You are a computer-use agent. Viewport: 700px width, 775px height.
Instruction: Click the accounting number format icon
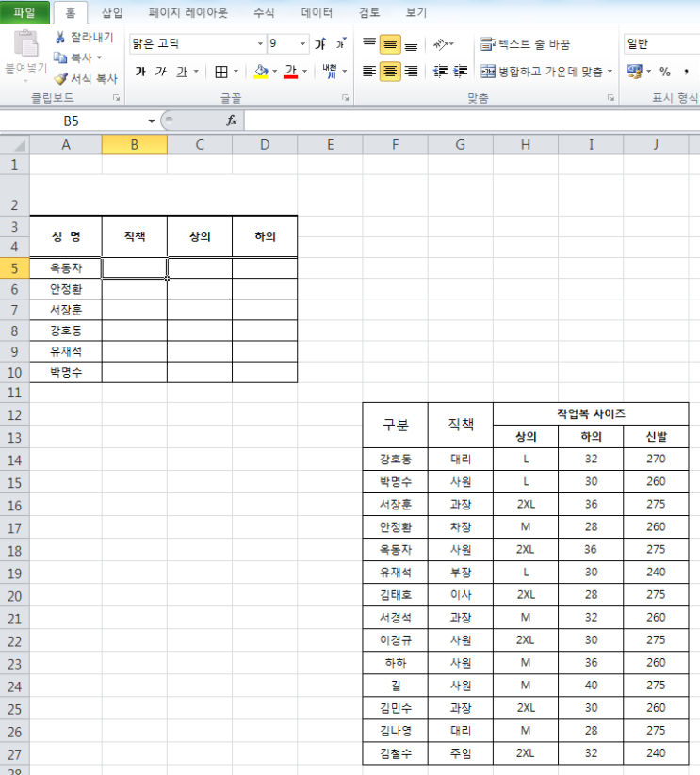click(635, 72)
